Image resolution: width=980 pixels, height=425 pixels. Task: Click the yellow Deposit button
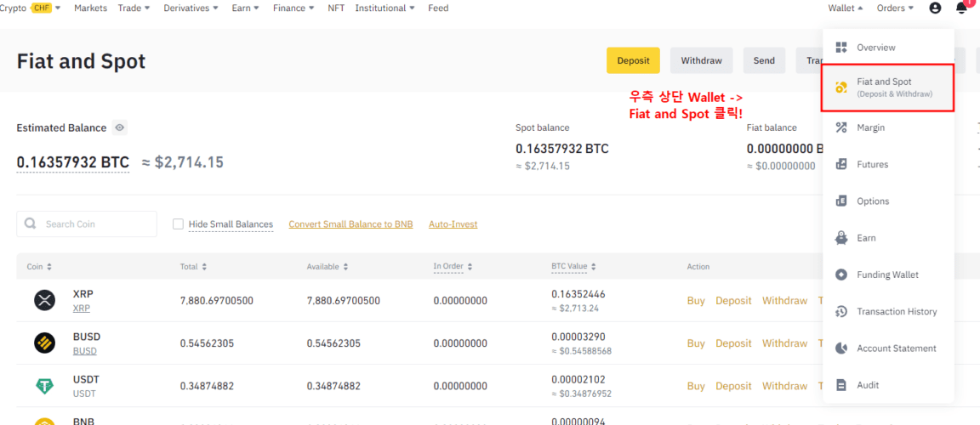tap(633, 60)
